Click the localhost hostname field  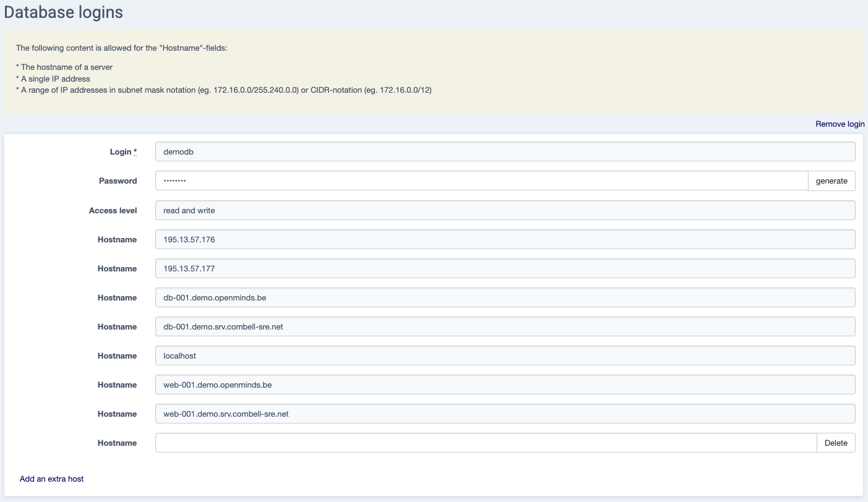coord(505,355)
